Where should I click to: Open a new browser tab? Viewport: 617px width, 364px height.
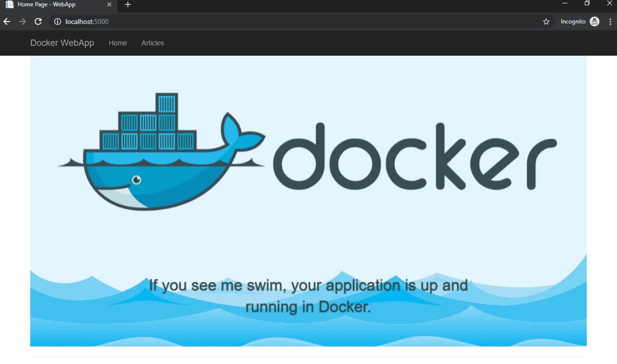(x=127, y=5)
